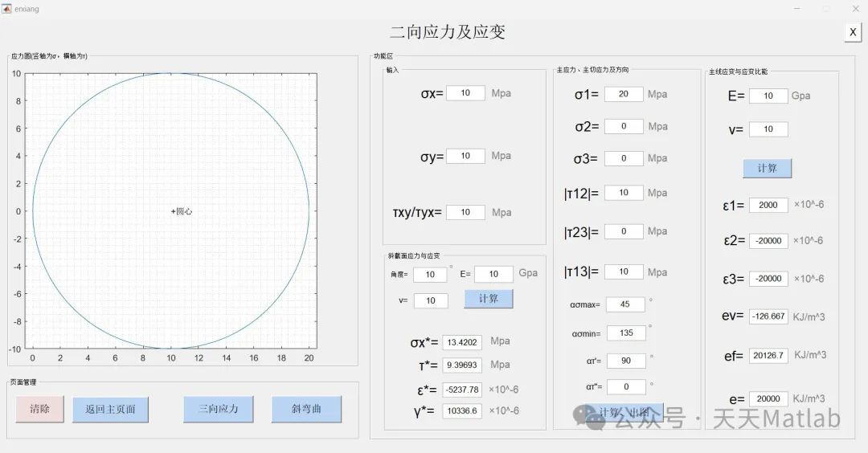The width and height of the screenshot is (868, 453).
Task: Click the ε2 field showing -20000
Action: coord(768,241)
